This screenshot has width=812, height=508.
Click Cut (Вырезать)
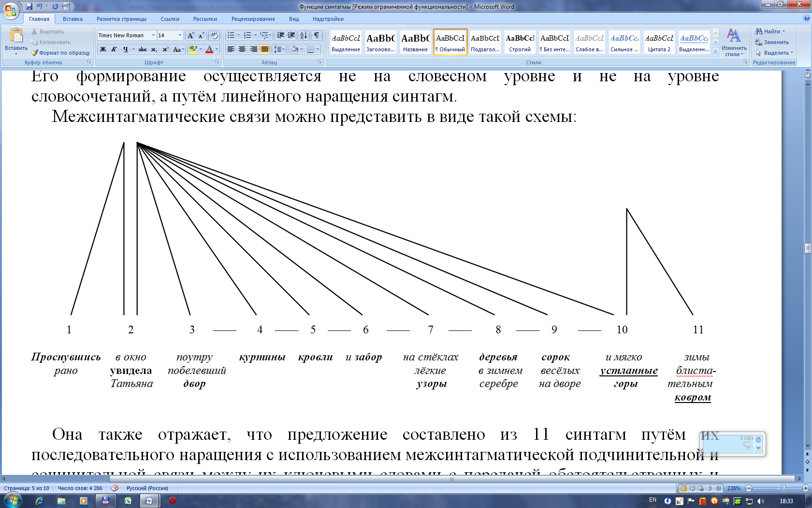pyautogui.click(x=47, y=31)
